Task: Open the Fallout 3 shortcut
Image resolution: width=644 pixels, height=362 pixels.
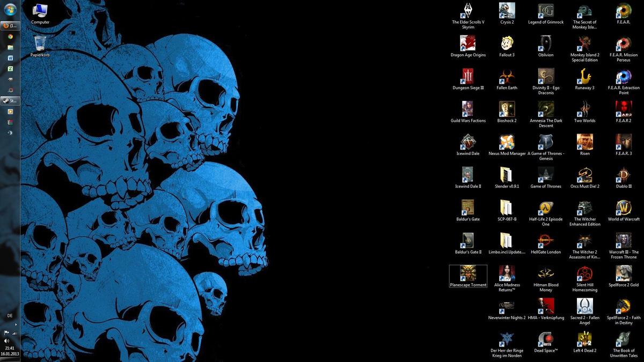Action: 507,47
